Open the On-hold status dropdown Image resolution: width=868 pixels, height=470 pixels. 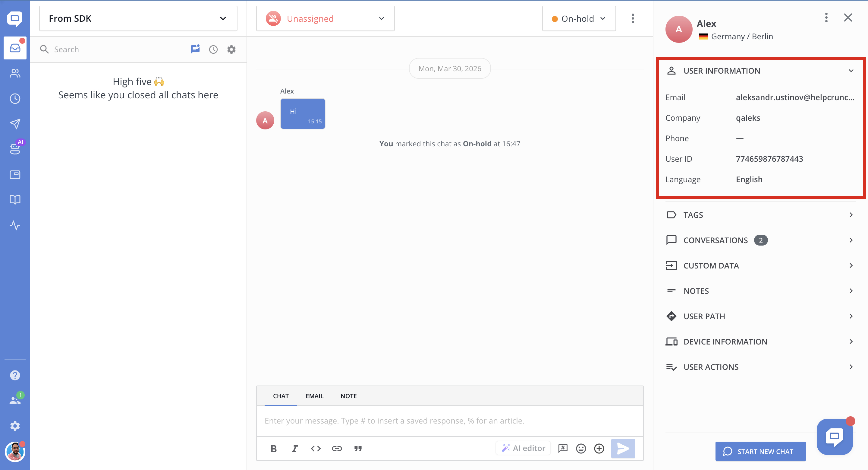coord(579,18)
